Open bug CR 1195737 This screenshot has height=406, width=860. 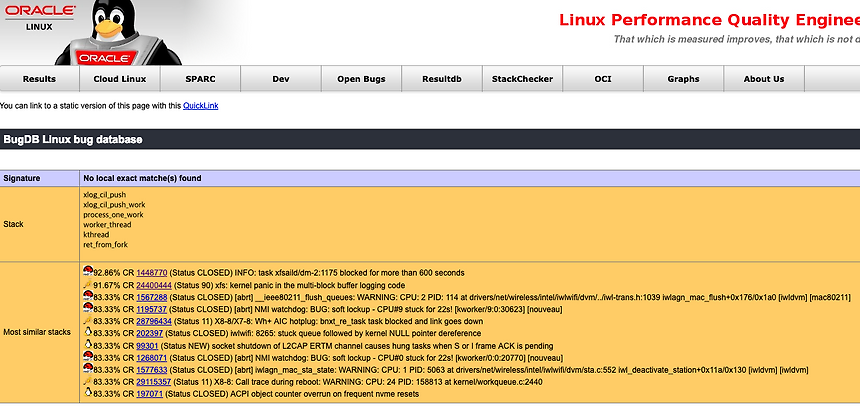tap(152, 309)
